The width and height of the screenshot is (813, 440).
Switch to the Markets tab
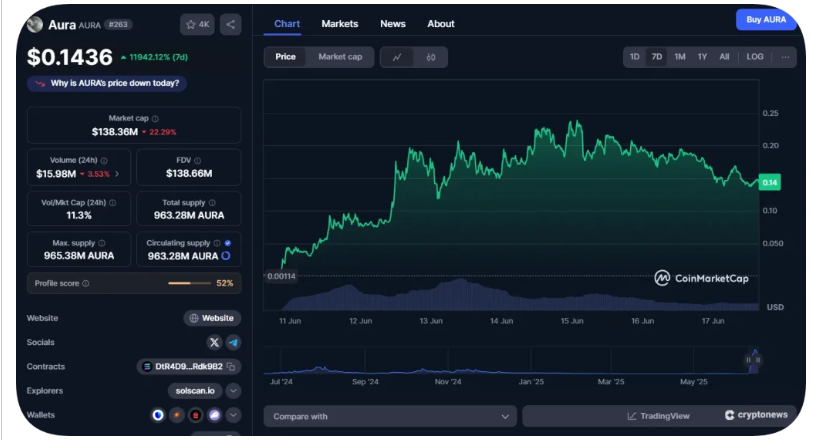(x=339, y=24)
